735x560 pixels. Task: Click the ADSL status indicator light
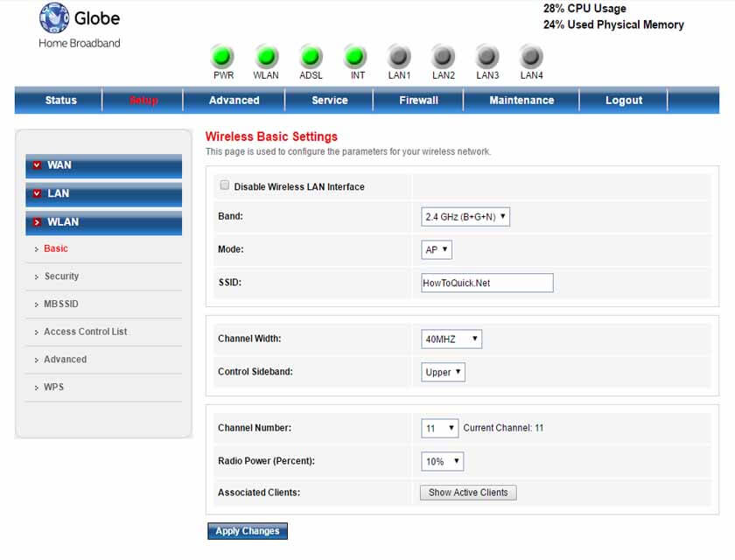(x=310, y=52)
